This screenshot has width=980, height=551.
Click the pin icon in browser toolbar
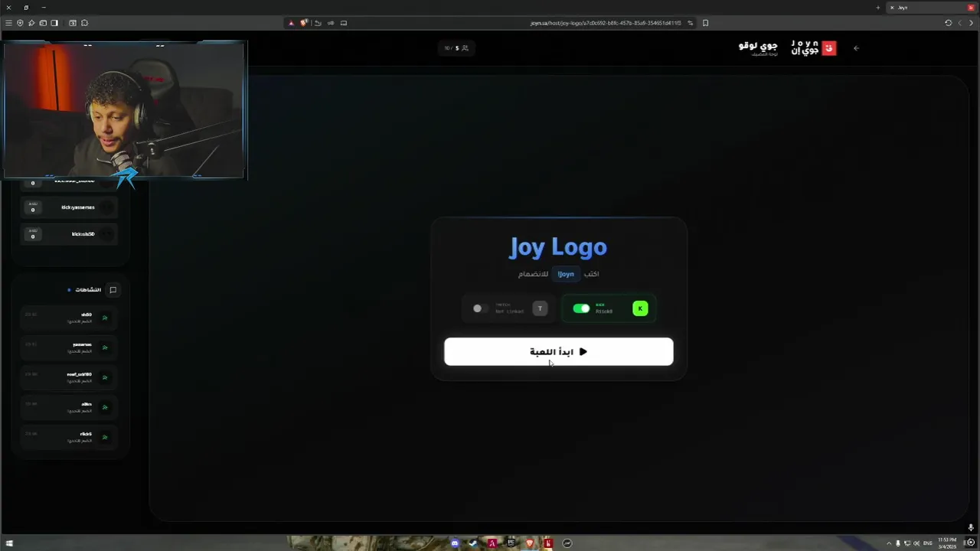(x=31, y=23)
